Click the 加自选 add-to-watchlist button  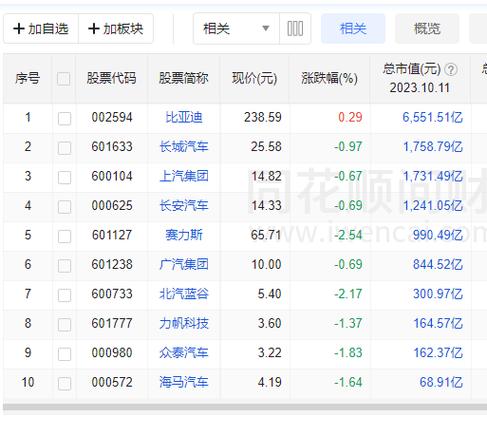coord(41,29)
